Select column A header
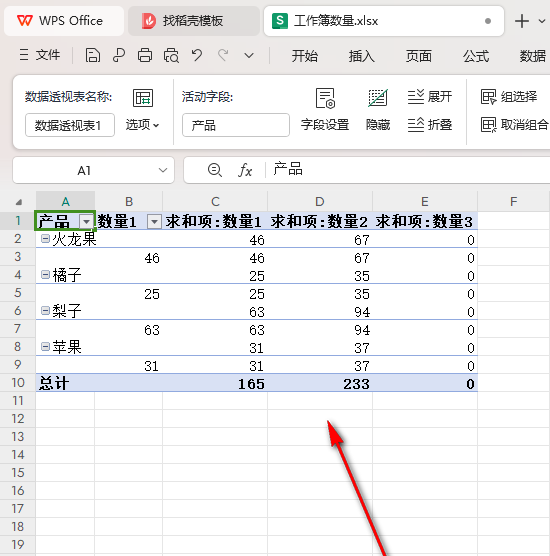This screenshot has height=556, width=550. click(x=65, y=202)
